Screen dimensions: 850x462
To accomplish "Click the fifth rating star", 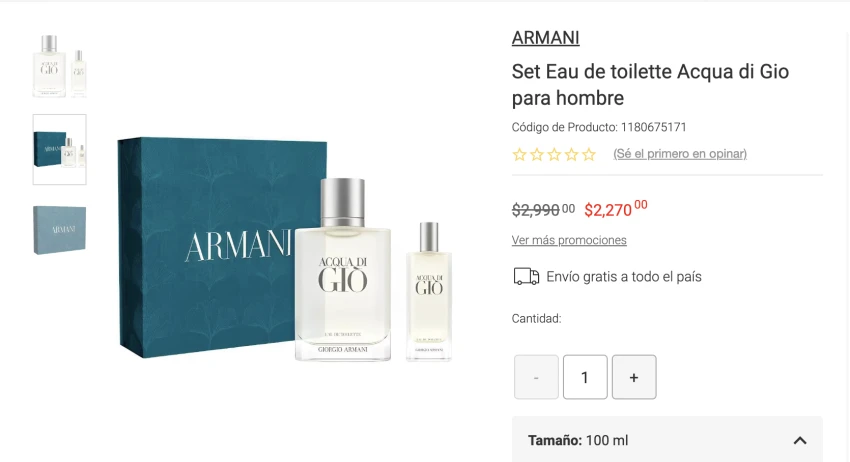I will click(x=589, y=155).
